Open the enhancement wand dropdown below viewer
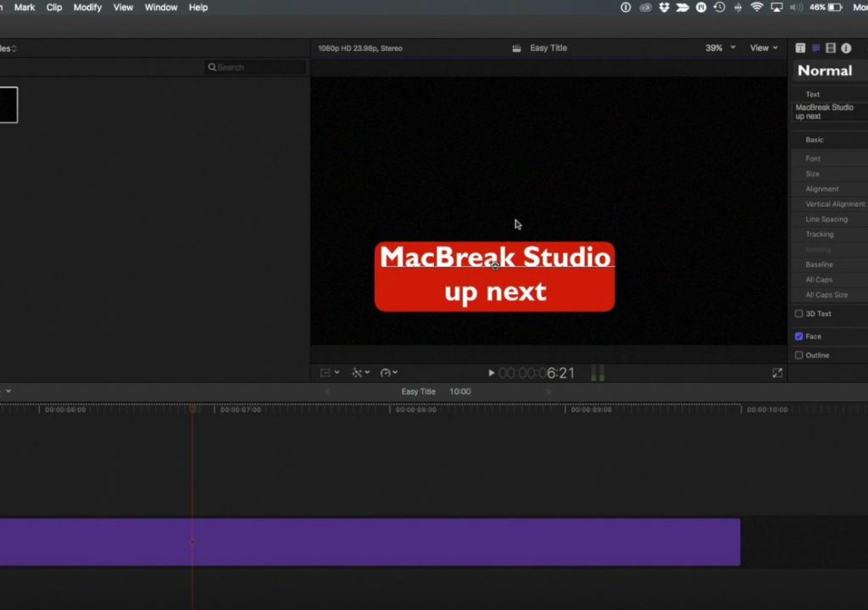The height and width of the screenshot is (610, 868). click(361, 373)
